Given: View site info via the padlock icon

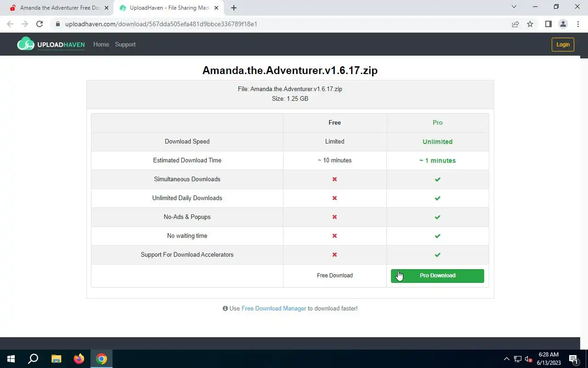Looking at the screenshot, I should point(58,24).
